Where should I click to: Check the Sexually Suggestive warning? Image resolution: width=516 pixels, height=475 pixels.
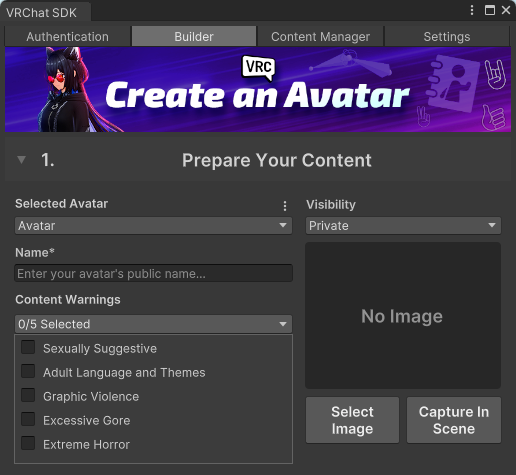coord(28,347)
